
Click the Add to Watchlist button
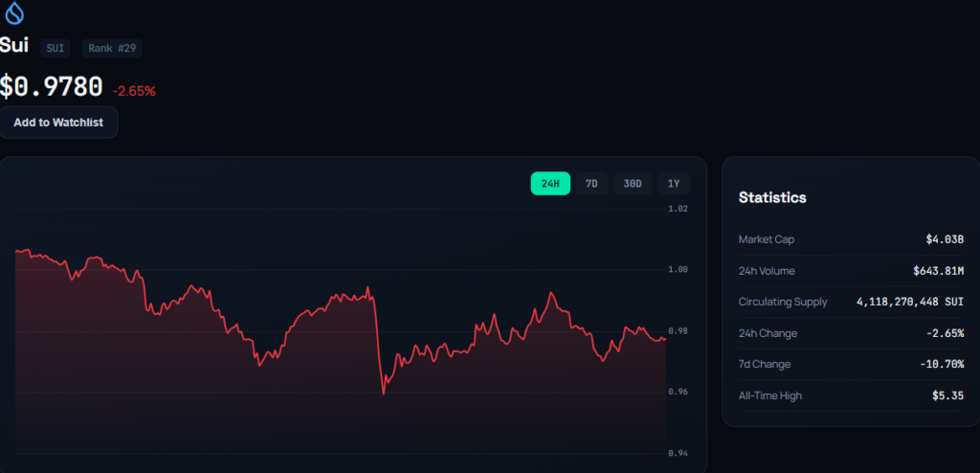[x=58, y=123]
